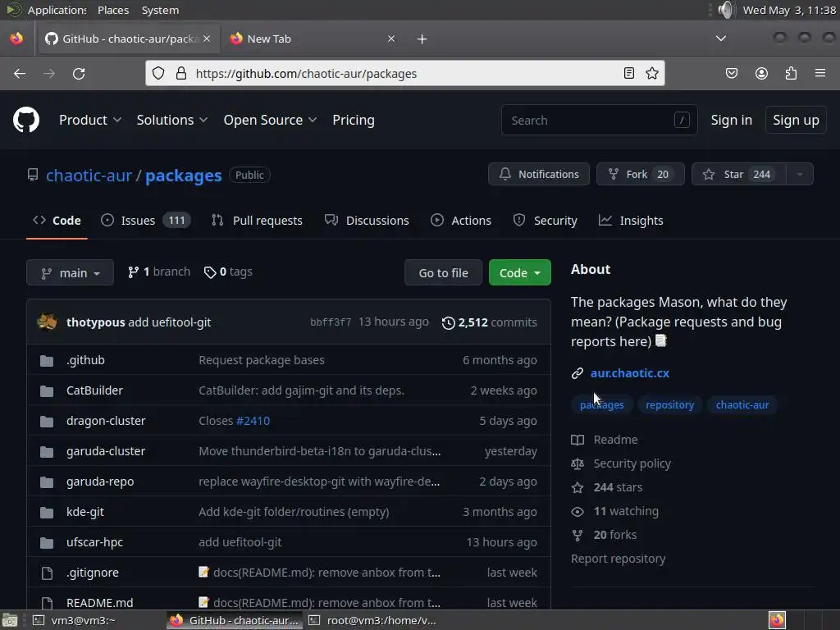Open Firefox account icon
840x630 pixels.
click(761, 73)
